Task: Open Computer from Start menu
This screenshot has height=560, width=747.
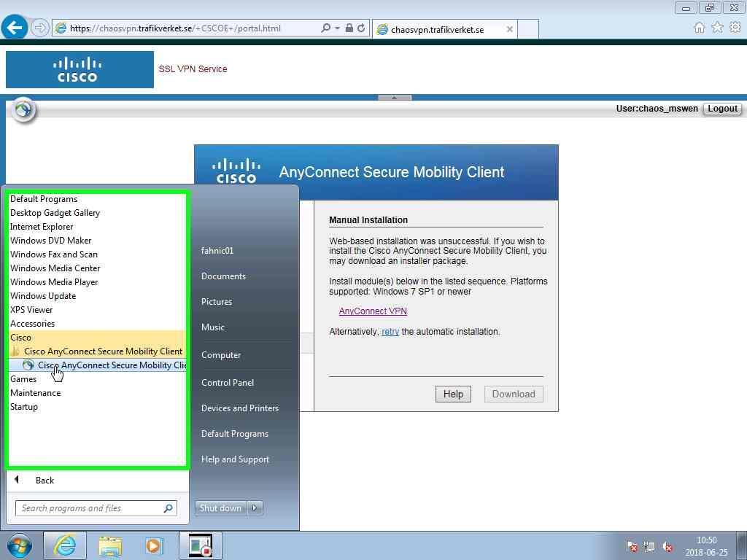Action: (x=221, y=355)
